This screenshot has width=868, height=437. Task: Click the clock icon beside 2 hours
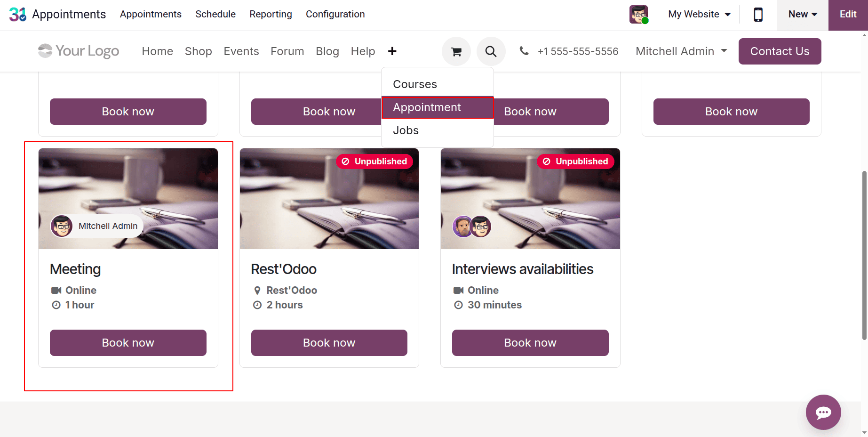257,305
